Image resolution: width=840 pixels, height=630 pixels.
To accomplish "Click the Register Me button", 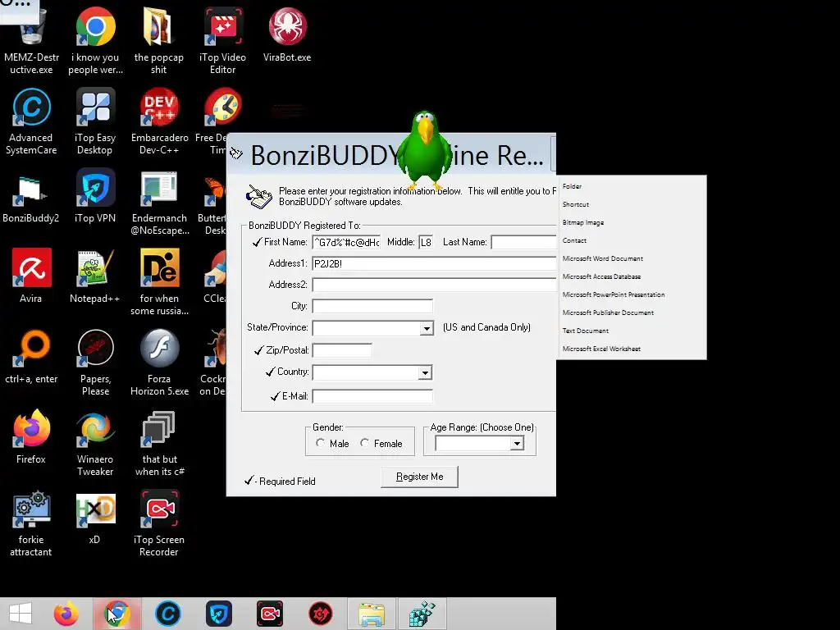I will coord(419,477).
